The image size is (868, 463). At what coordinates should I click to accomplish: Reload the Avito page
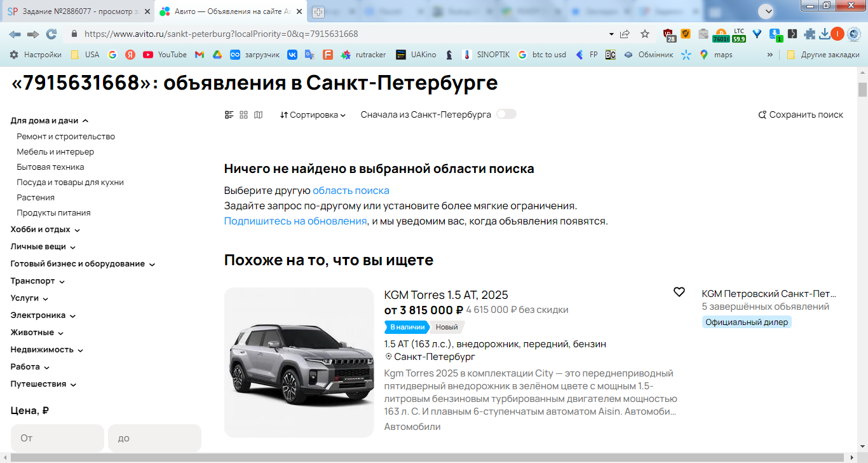pyautogui.click(x=51, y=34)
